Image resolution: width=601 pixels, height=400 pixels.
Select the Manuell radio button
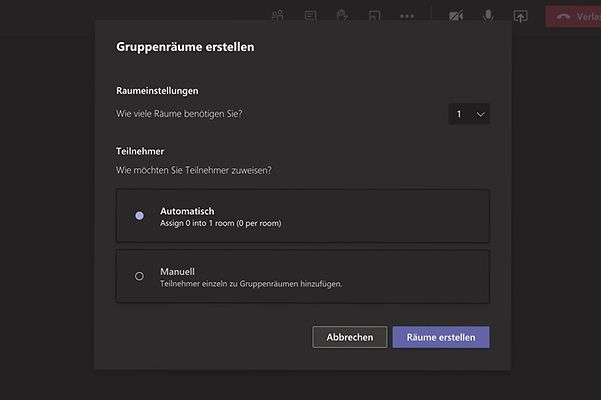point(139,276)
